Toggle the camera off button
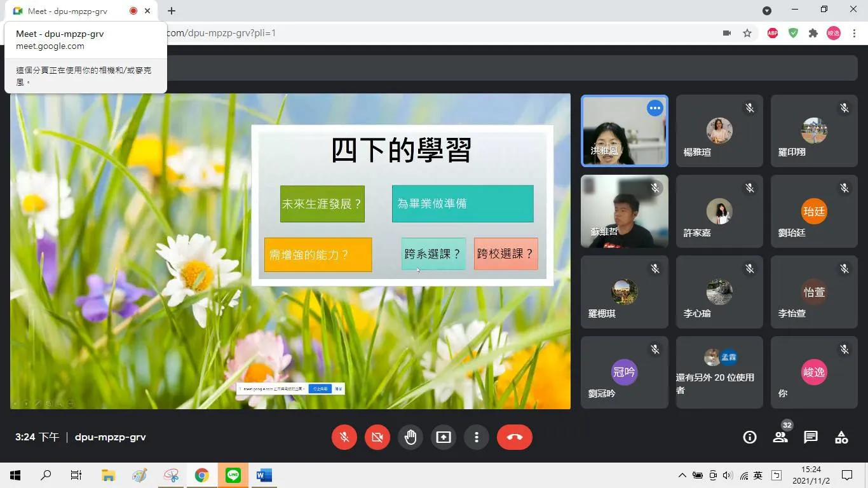Viewport: 868px width, 488px height. (x=377, y=437)
